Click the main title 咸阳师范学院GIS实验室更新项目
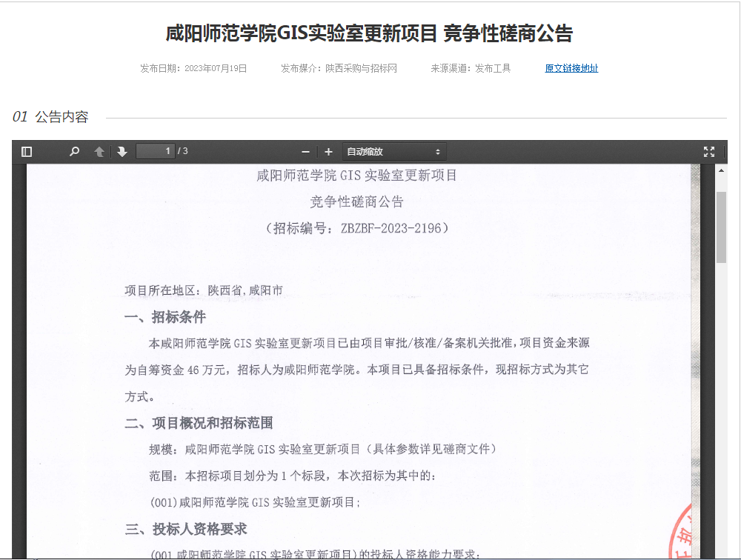The height and width of the screenshot is (560, 741). pyautogui.click(x=301, y=33)
